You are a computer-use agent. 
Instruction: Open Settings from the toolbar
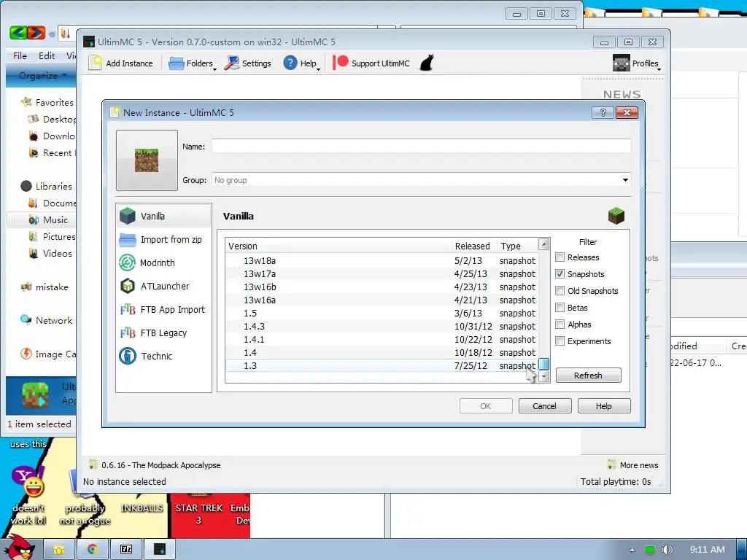click(231, 63)
